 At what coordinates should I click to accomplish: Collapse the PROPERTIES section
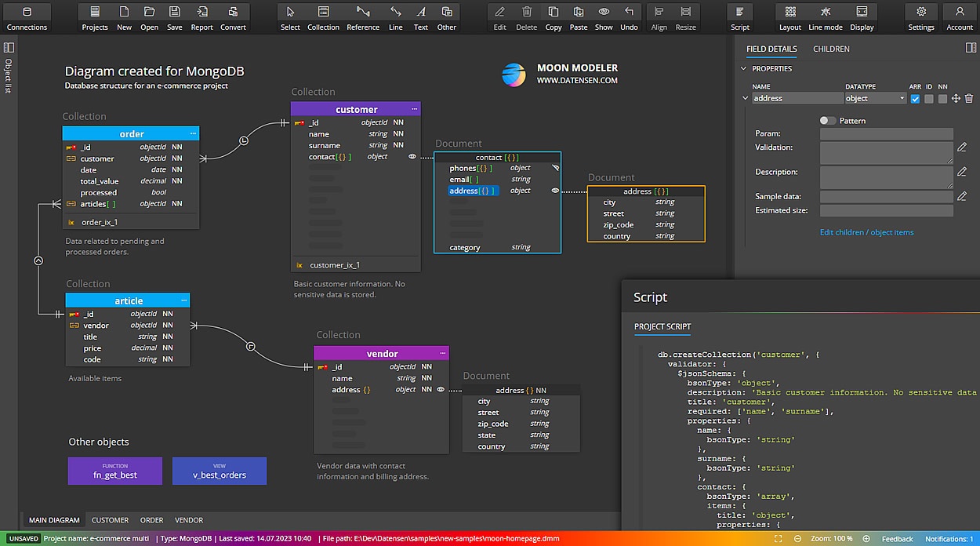point(743,69)
